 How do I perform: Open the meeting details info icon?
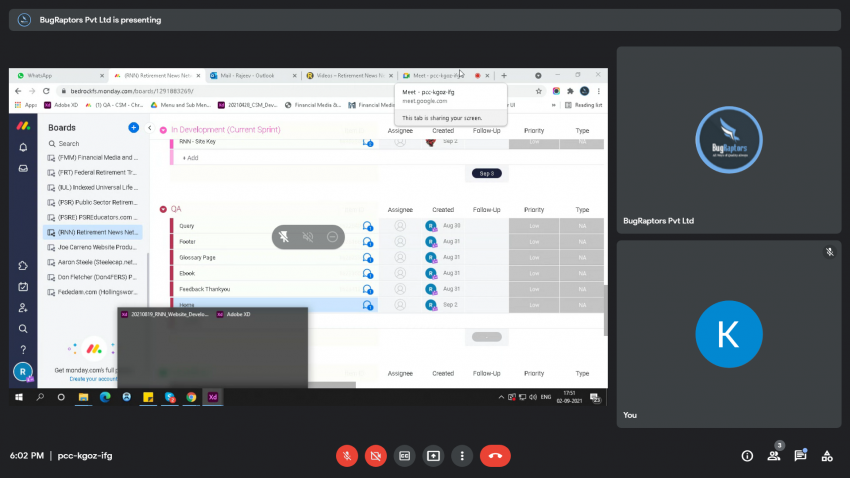747,455
